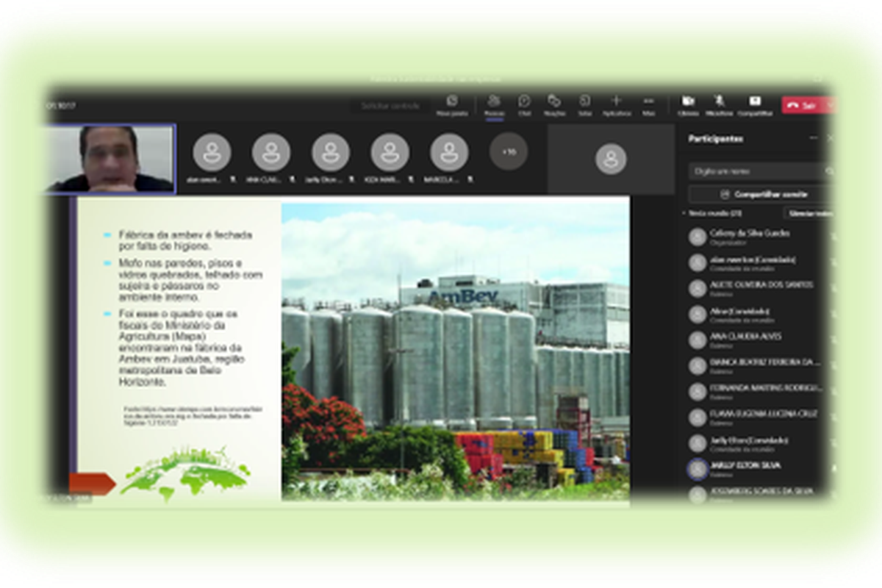Click the red arrow shape on the slide
This screenshot has width=882, height=588.
coord(93,483)
